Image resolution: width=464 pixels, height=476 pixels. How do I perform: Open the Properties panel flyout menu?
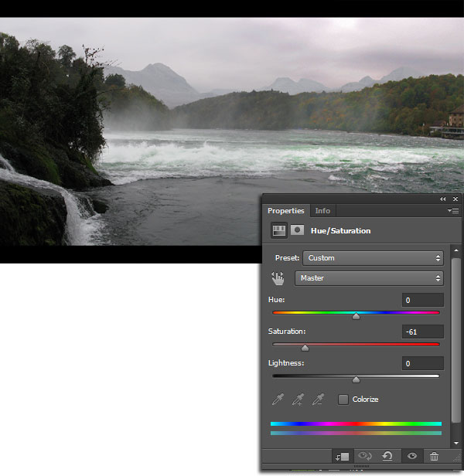[453, 210]
